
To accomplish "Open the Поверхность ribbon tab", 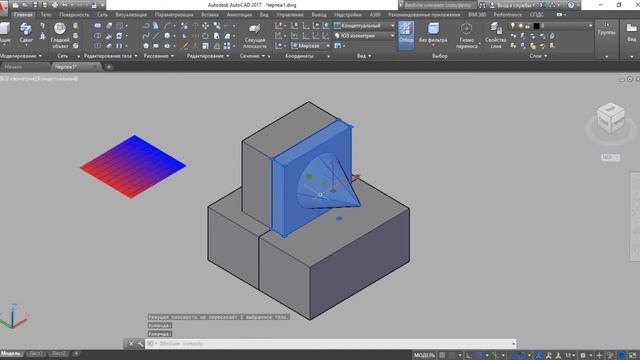I will pos(74,15).
